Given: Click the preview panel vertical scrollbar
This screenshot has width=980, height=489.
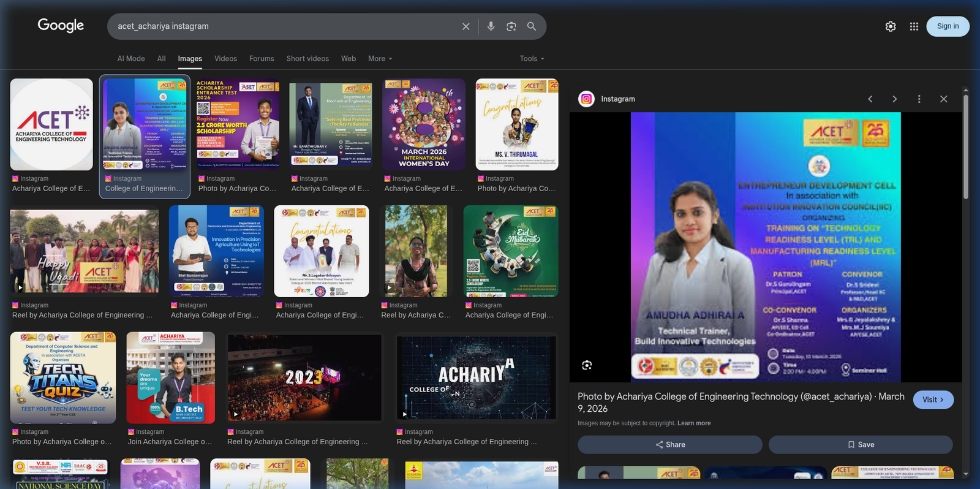Looking at the screenshot, I should [966, 147].
